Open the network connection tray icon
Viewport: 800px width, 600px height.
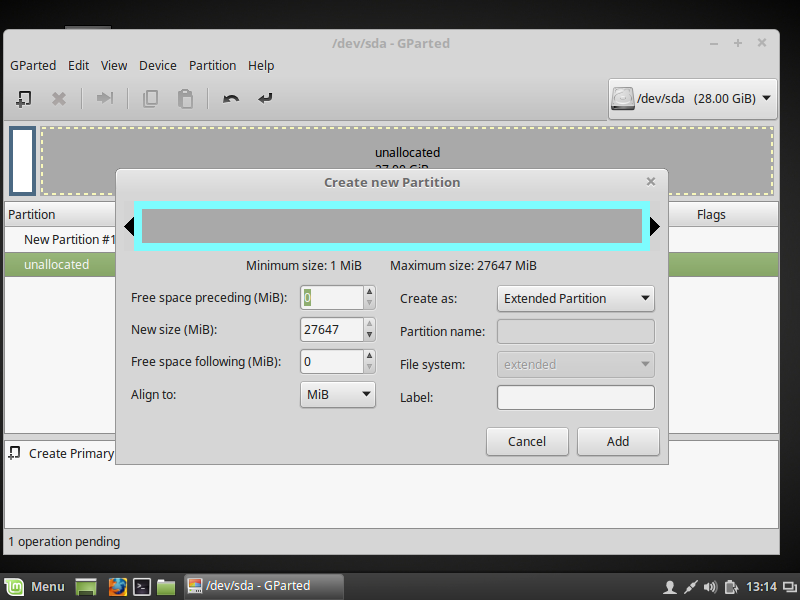click(690, 587)
